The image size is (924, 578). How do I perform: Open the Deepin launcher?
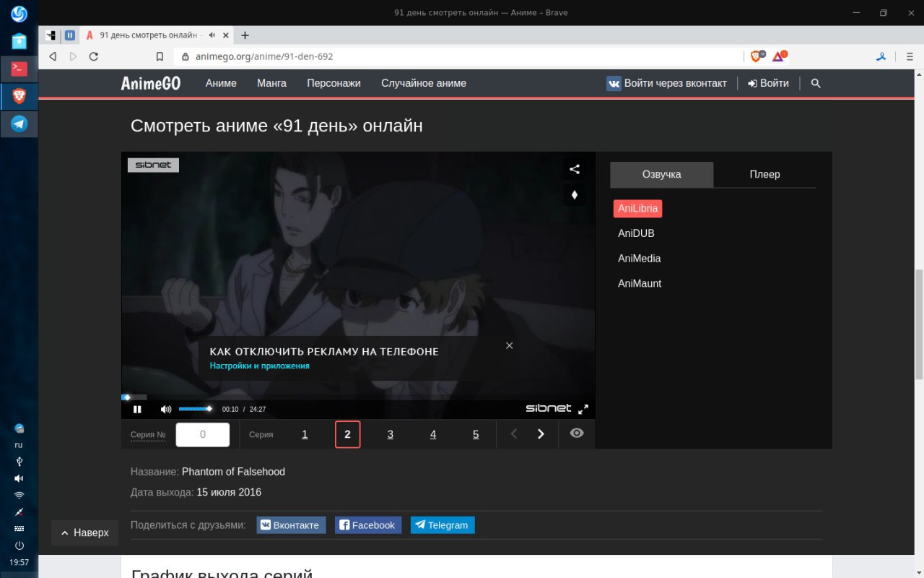(x=19, y=13)
